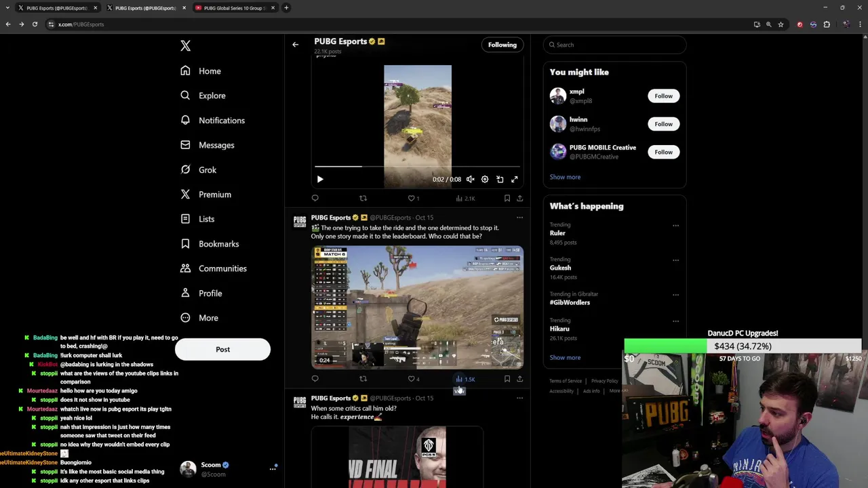
Task: Go back with profile header arrow
Action: (x=295, y=45)
